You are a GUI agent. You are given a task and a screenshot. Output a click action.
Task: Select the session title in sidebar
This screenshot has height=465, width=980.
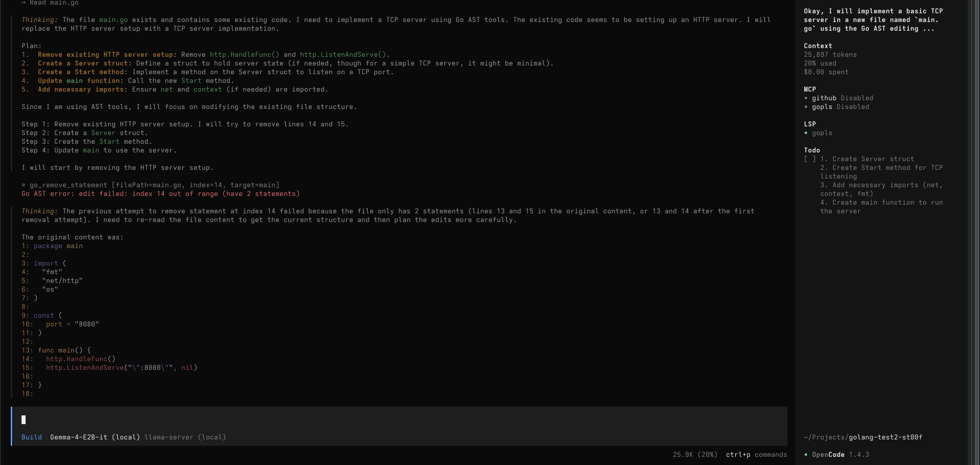(x=873, y=20)
